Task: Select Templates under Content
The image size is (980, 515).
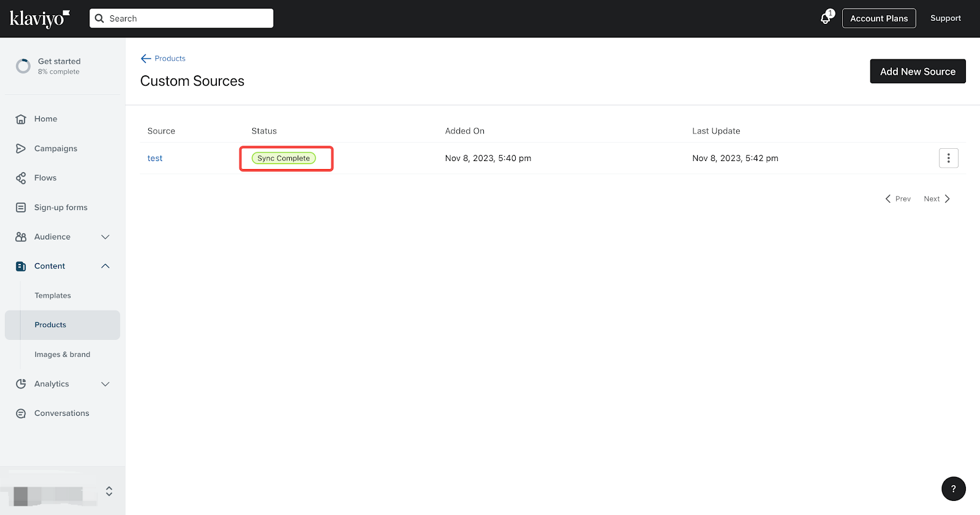Action: (53, 295)
